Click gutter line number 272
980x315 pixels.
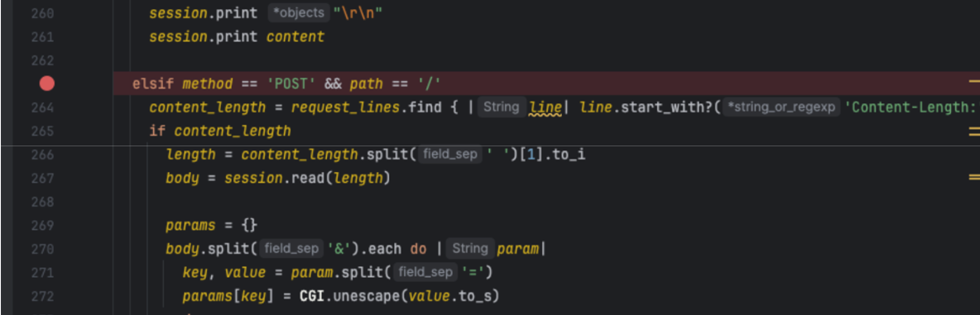42,296
